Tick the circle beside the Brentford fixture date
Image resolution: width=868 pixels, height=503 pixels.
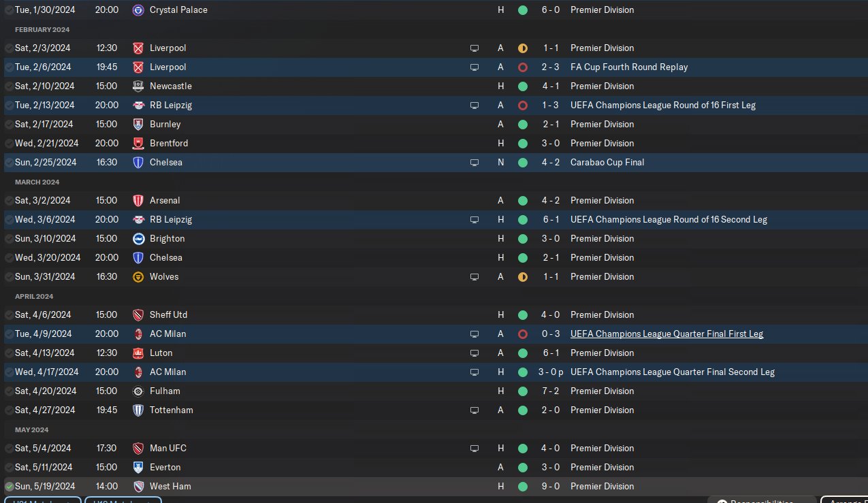click(x=9, y=144)
